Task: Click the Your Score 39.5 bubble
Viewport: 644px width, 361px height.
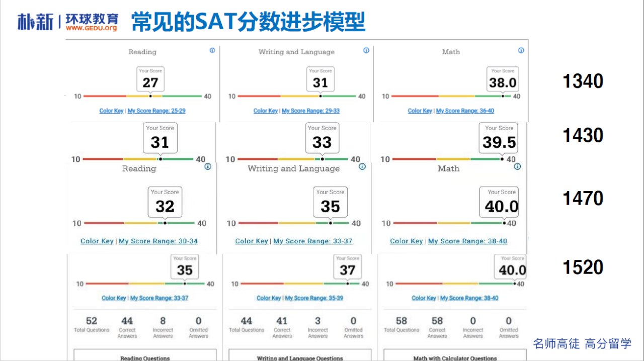Action: pyautogui.click(x=499, y=138)
